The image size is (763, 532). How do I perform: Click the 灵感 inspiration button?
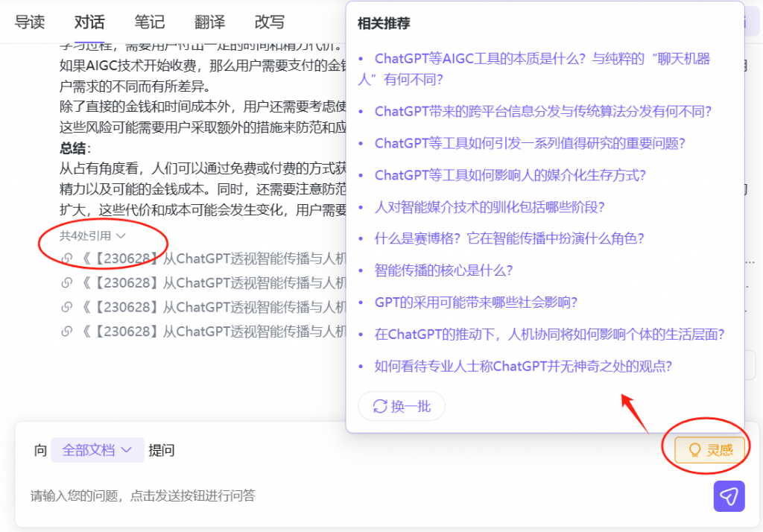[710, 450]
